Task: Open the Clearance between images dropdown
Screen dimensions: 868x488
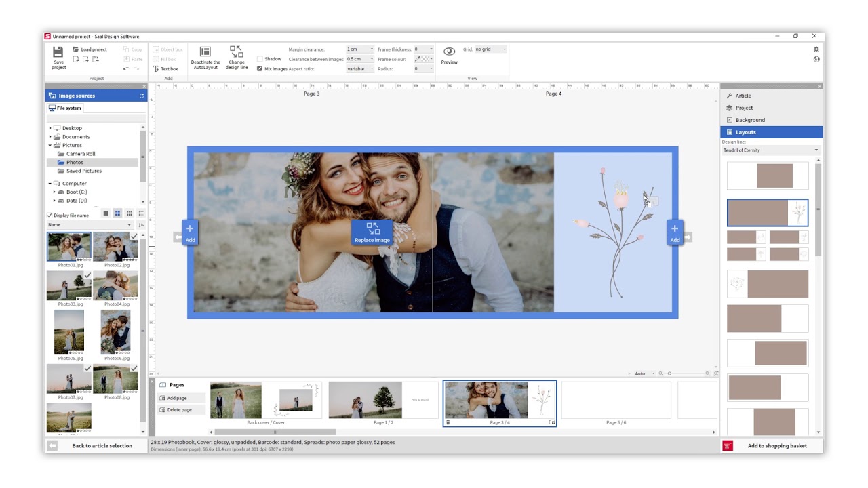Action: [360, 59]
